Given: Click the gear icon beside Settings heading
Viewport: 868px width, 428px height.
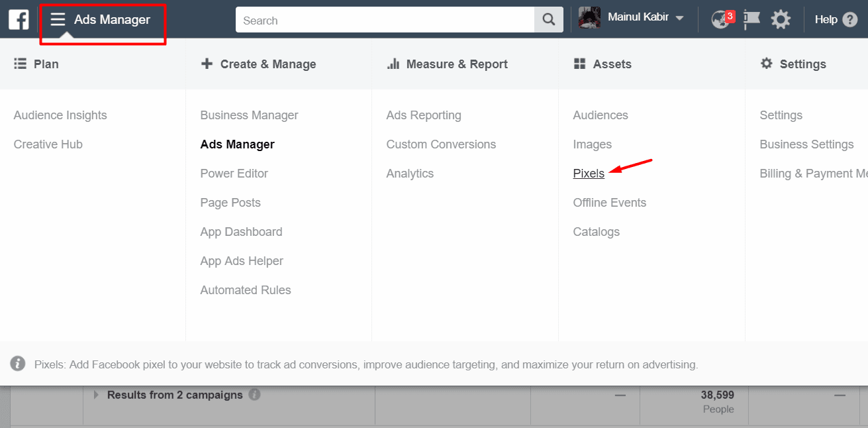Looking at the screenshot, I should (767, 64).
